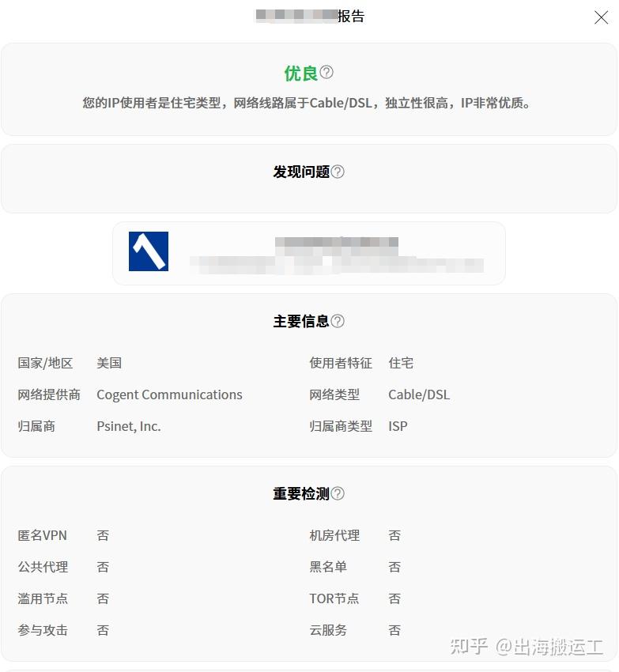Click the 使用者特征 label
Screen dimensions: 619x672
[341, 363]
